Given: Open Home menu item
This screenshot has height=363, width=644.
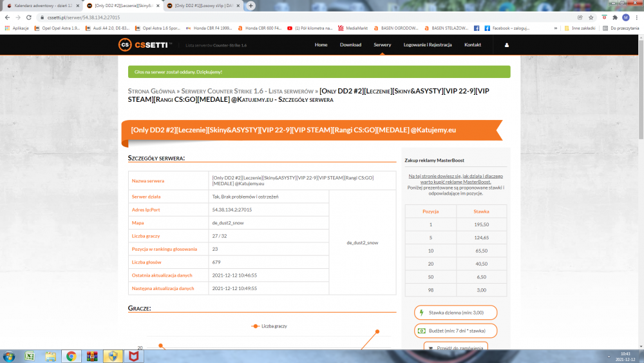Looking at the screenshot, I should tap(321, 44).
